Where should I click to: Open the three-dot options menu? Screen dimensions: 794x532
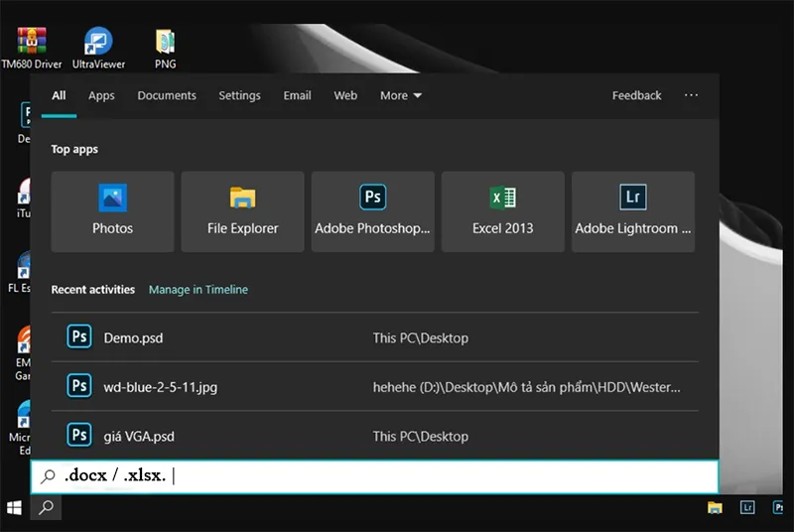click(x=691, y=95)
